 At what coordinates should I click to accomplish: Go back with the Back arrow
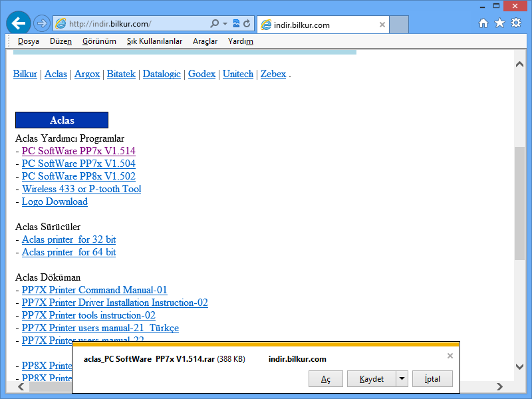coord(19,23)
